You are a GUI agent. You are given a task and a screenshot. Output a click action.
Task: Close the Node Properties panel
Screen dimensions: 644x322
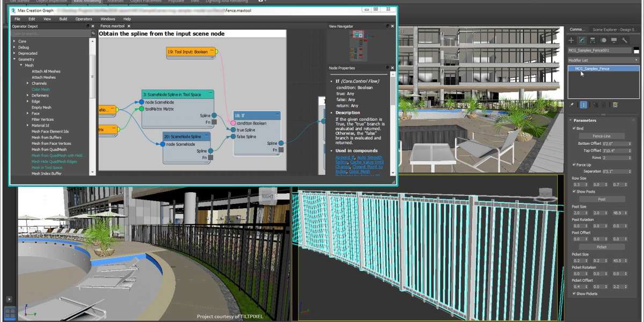[x=392, y=68]
